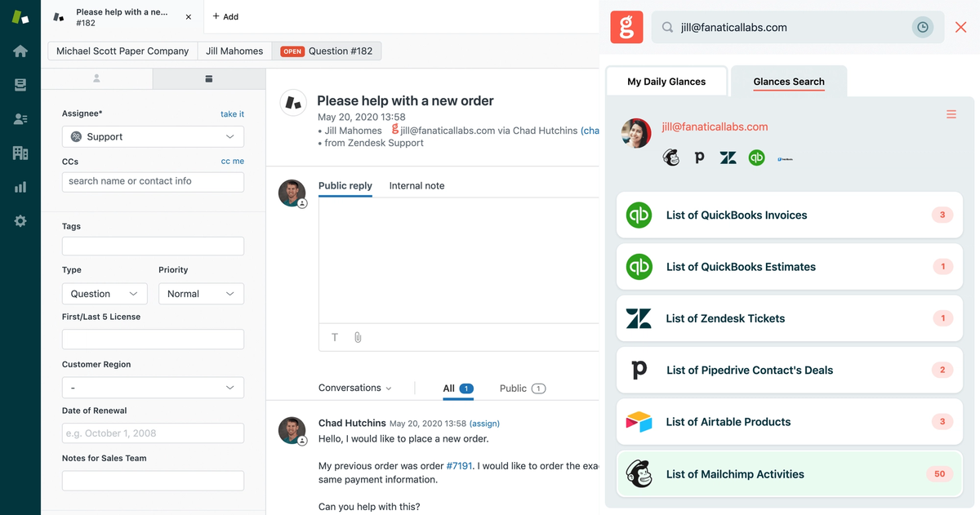Switch to Glances Search tab
The width and height of the screenshot is (980, 515).
click(789, 81)
